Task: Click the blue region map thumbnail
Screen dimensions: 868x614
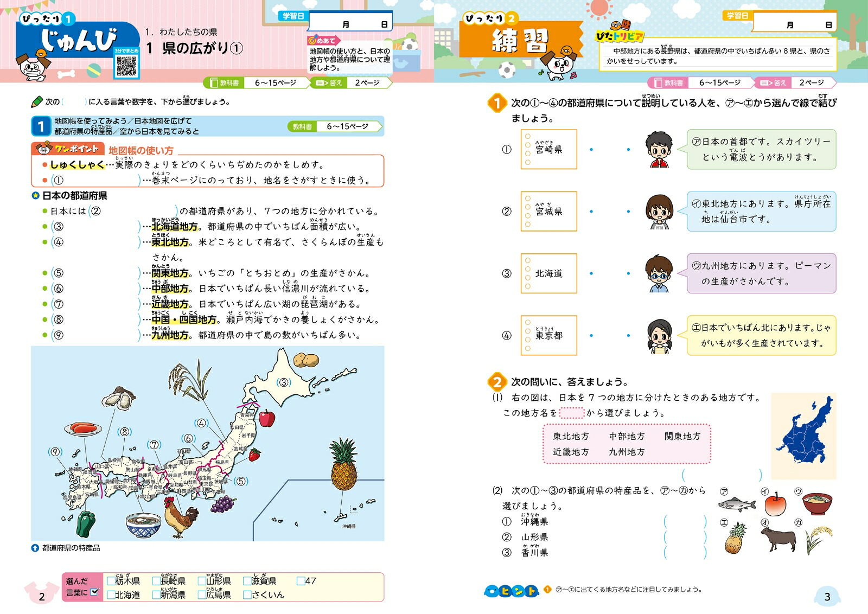Action: point(803,436)
